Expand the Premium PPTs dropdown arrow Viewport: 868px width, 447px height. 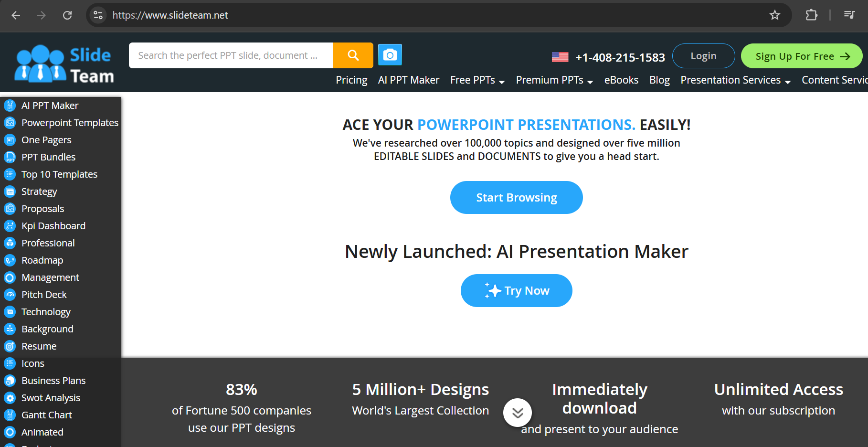coord(590,82)
